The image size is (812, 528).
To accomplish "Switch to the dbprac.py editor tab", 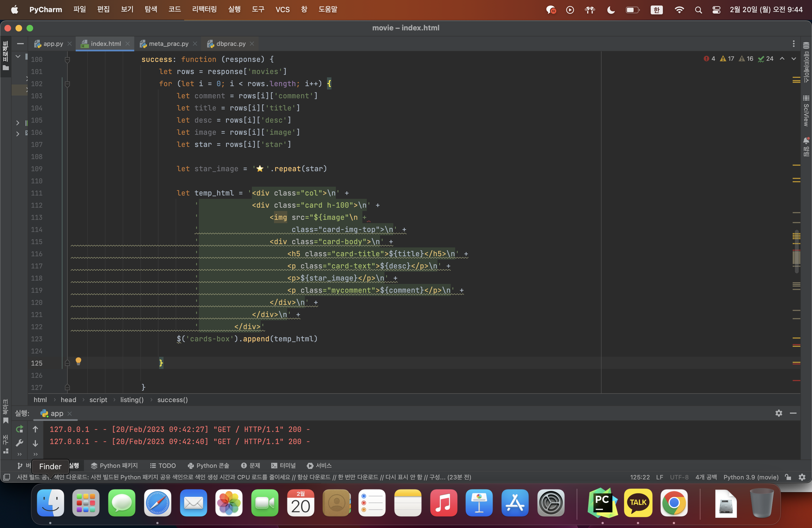I will pyautogui.click(x=231, y=44).
